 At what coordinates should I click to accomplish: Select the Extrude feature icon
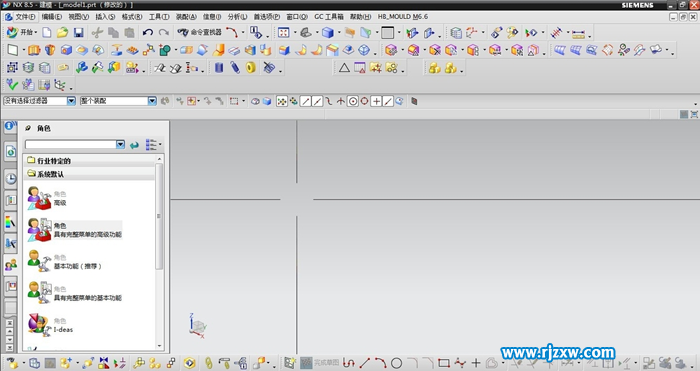click(34, 50)
